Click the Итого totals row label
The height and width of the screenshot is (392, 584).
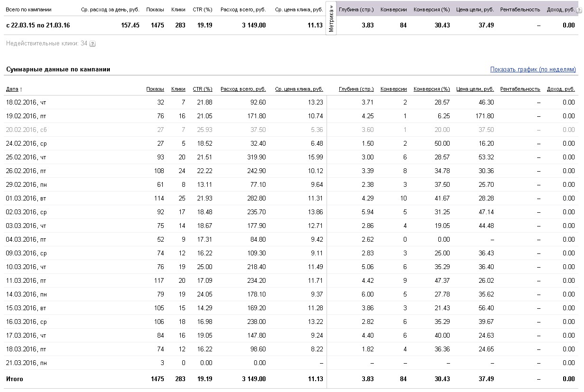[14, 379]
